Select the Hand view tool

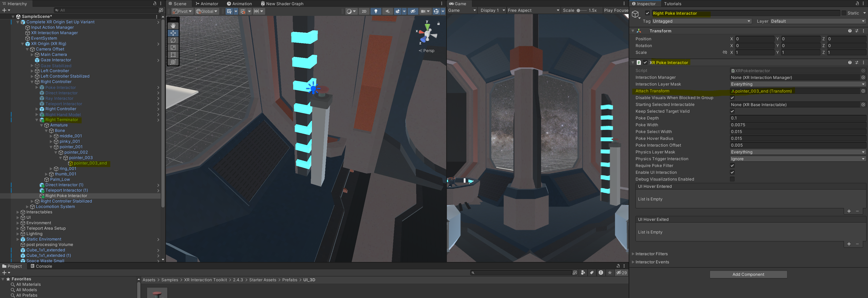click(x=173, y=26)
